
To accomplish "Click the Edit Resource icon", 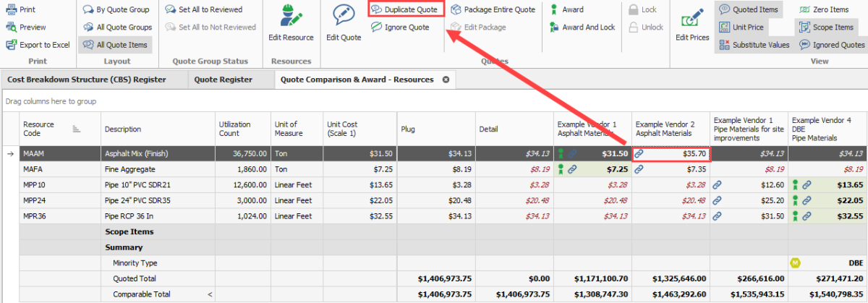I will click(291, 18).
